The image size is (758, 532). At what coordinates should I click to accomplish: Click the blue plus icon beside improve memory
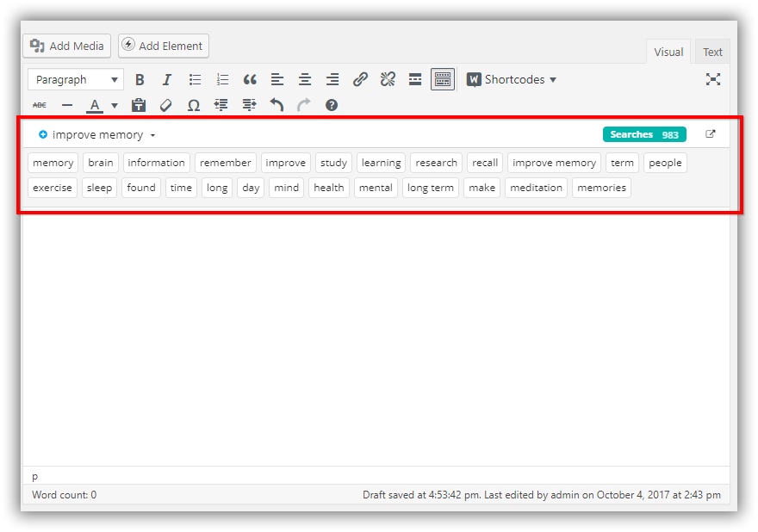(x=43, y=134)
